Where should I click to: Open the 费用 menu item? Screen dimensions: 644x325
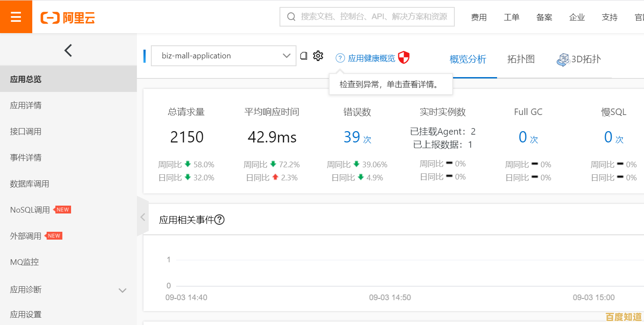[479, 17]
